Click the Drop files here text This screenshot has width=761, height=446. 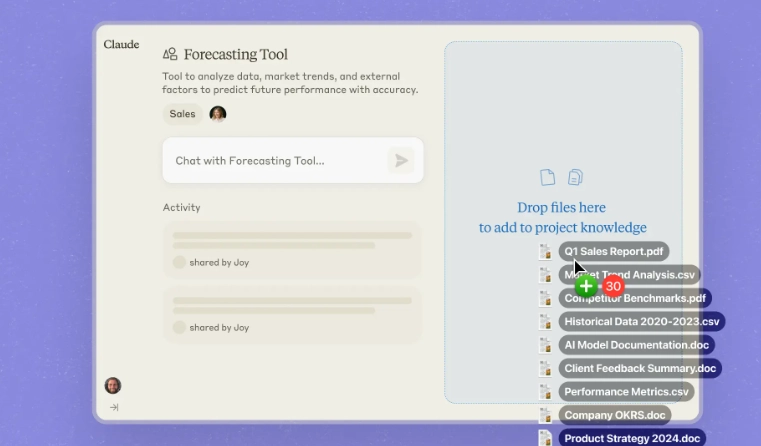coord(561,208)
